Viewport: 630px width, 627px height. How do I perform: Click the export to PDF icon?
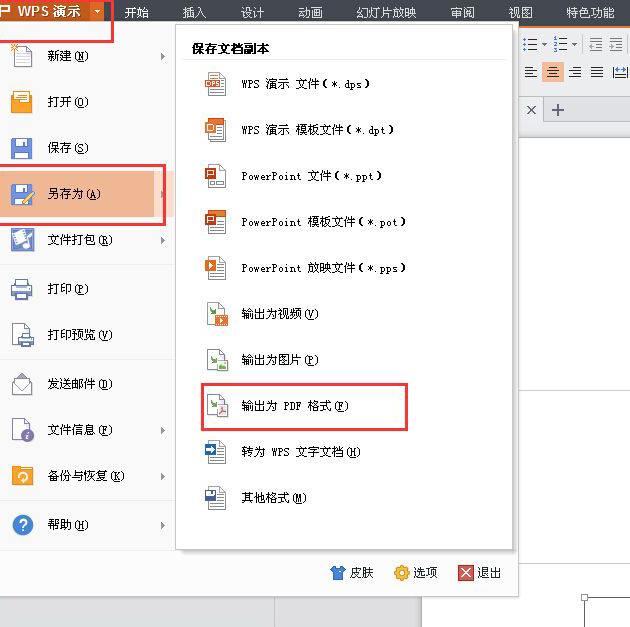(x=217, y=406)
